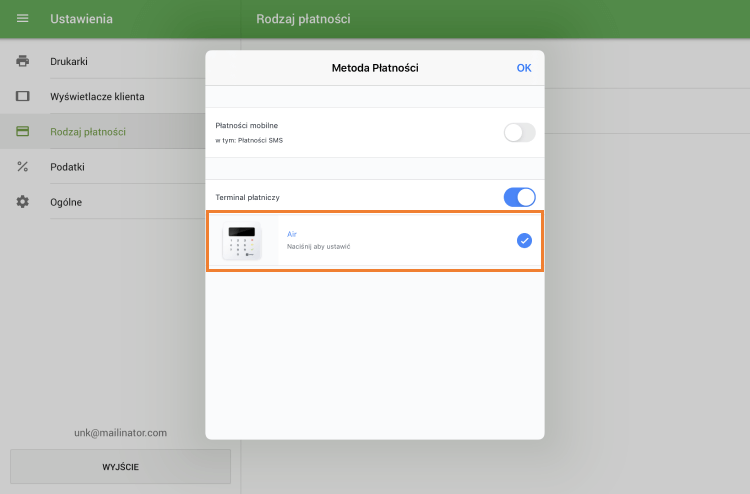Open the hamburger menu in the header
The image size is (750, 494).
click(x=22, y=19)
